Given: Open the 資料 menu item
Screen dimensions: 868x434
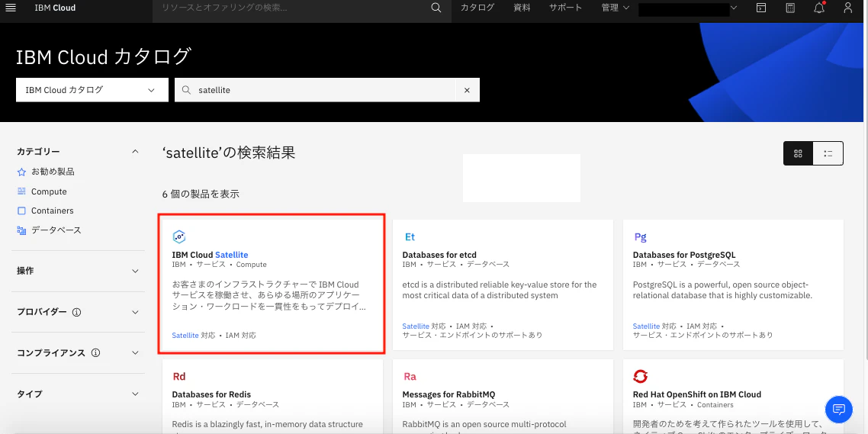Looking at the screenshot, I should (522, 8).
